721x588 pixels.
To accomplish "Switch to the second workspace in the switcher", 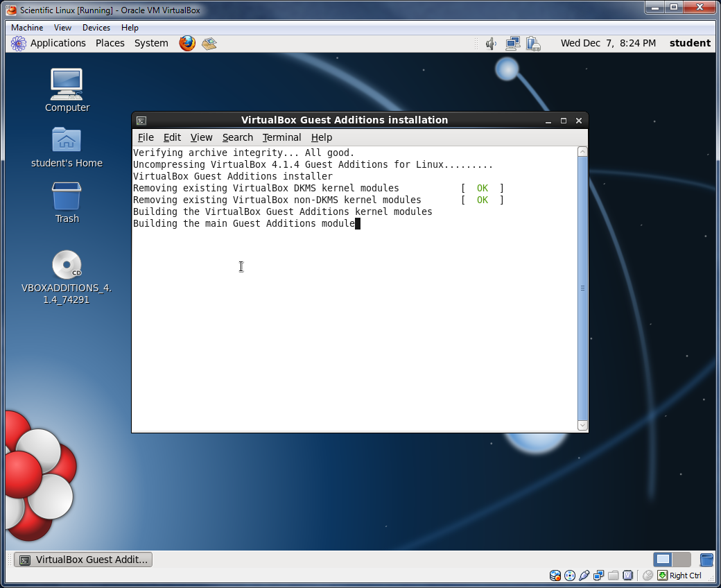I will click(681, 560).
